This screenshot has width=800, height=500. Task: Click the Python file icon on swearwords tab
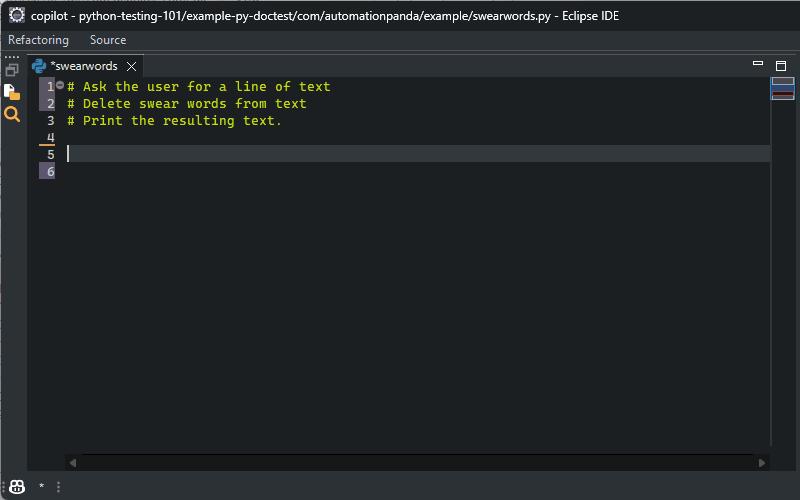click(40, 66)
